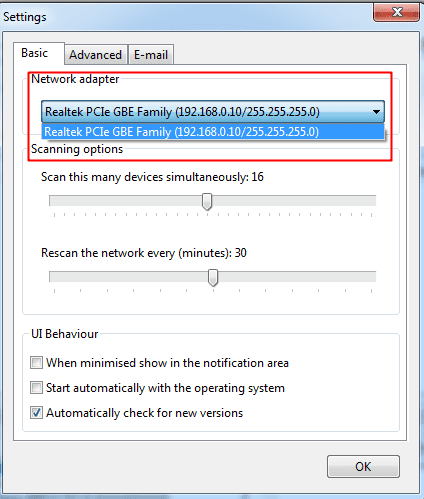Click rescan slider track left of thumb
This screenshot has height=499, width=424.
tap(129, 277)
